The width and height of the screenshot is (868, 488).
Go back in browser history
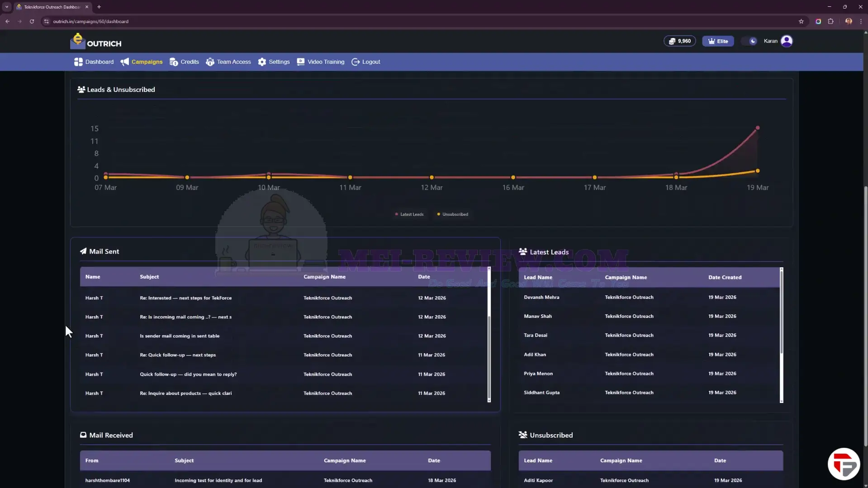coord(7,21)
